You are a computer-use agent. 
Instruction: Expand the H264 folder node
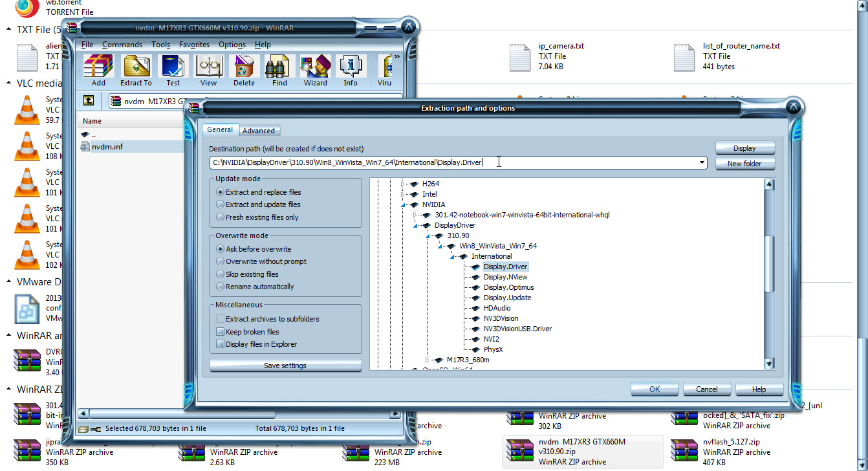pyautogui.click(x=404, y=184)
